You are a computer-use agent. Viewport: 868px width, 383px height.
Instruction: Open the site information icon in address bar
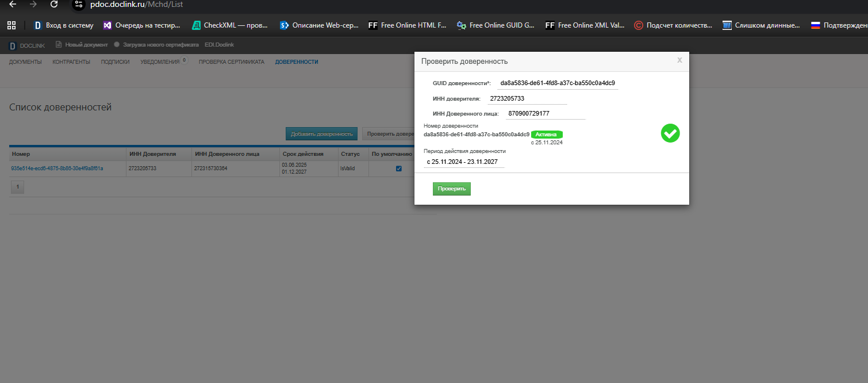pyautogui.click(x=78, y=4)
